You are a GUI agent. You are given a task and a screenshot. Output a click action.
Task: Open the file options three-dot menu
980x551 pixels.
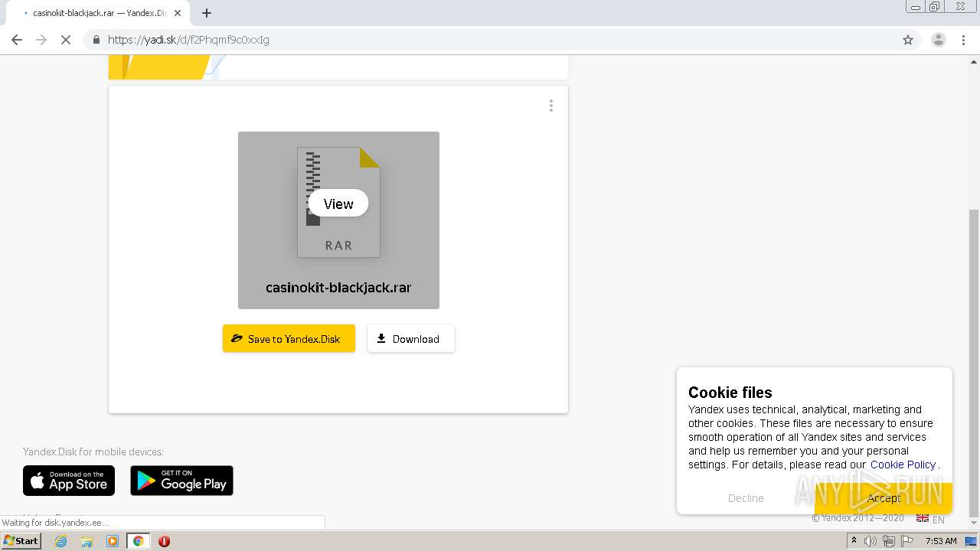pos(550,106)
